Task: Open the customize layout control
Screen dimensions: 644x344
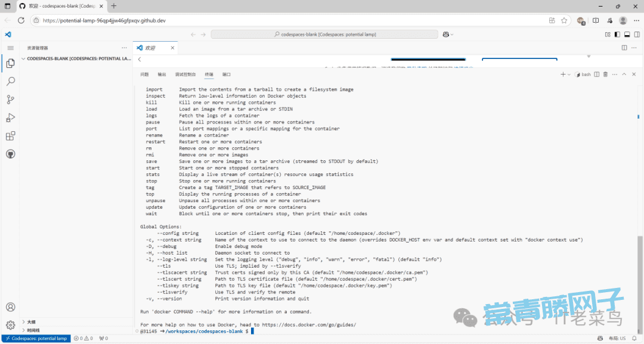Action: click(x=608, y=35)
